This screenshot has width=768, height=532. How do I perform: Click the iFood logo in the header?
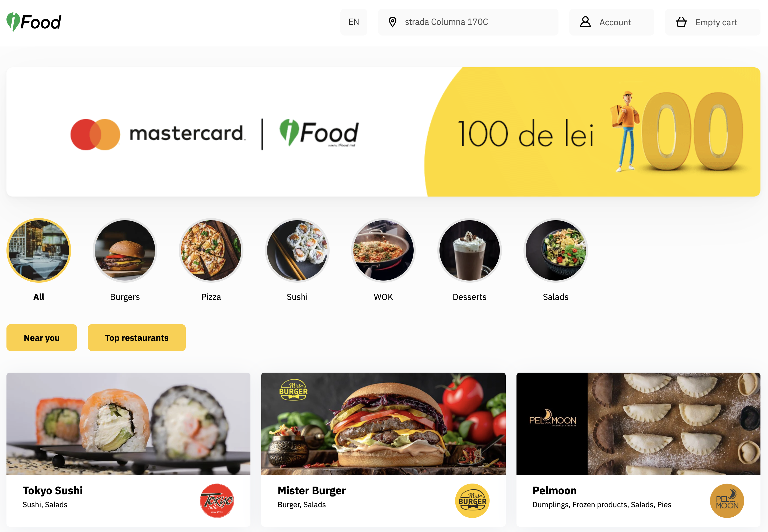34,22
